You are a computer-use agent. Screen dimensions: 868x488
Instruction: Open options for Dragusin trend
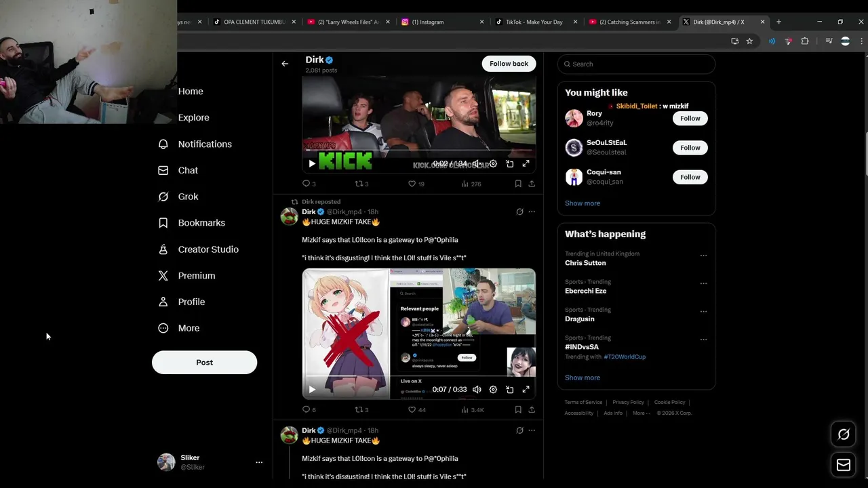703,312
